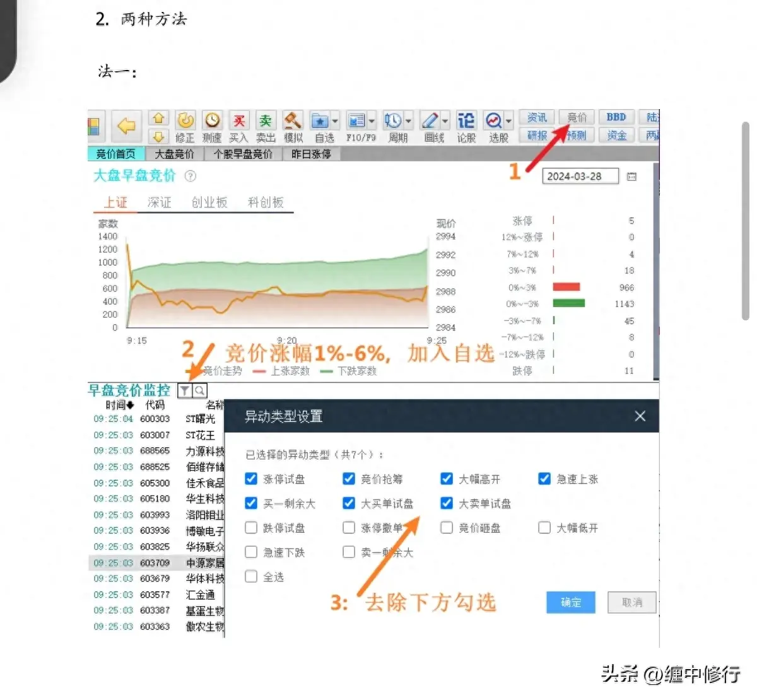Expand the 选股 dropdown arrow
The height and width of the screenshot is (700, 757).
[508, 120]
